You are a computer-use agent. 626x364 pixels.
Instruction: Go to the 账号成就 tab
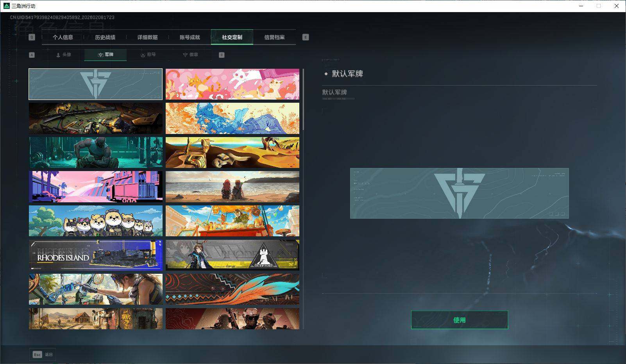tap(190, 37)
